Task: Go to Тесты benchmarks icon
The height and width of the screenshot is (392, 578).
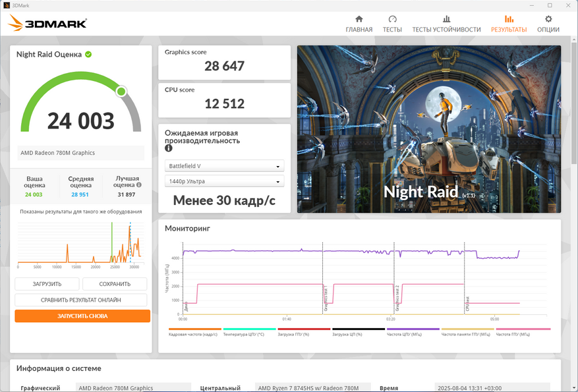Action: 392,20
